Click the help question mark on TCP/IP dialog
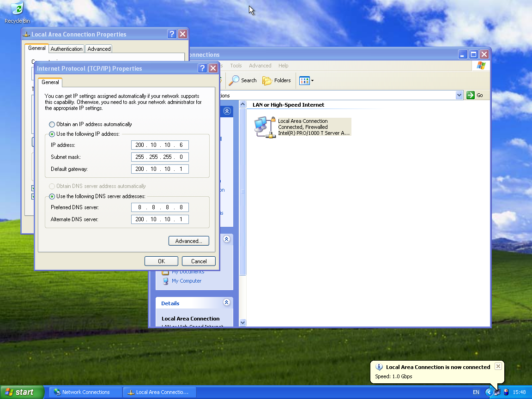Viewport: 532px width, 399px height. point(202,68)
